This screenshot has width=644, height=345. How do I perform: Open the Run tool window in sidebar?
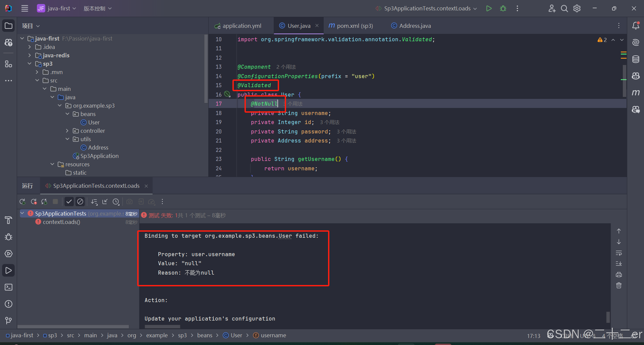pos(9,270)
